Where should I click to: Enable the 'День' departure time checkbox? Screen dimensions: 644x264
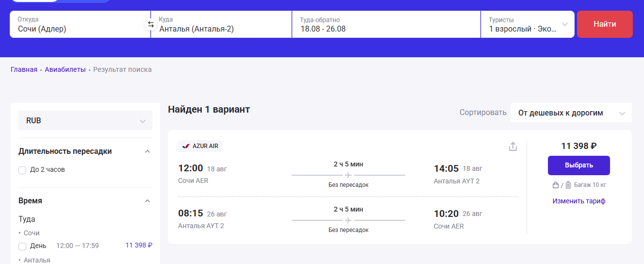pos(22,246)
